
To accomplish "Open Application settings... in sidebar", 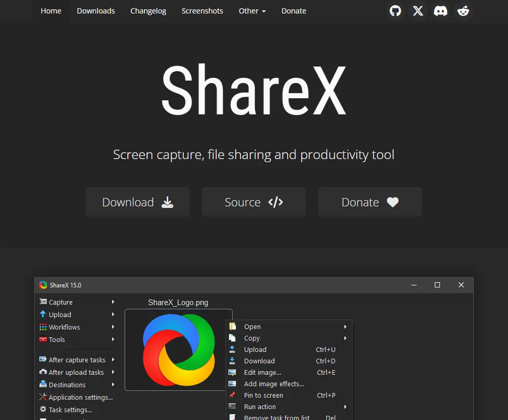I will (76, 397).
